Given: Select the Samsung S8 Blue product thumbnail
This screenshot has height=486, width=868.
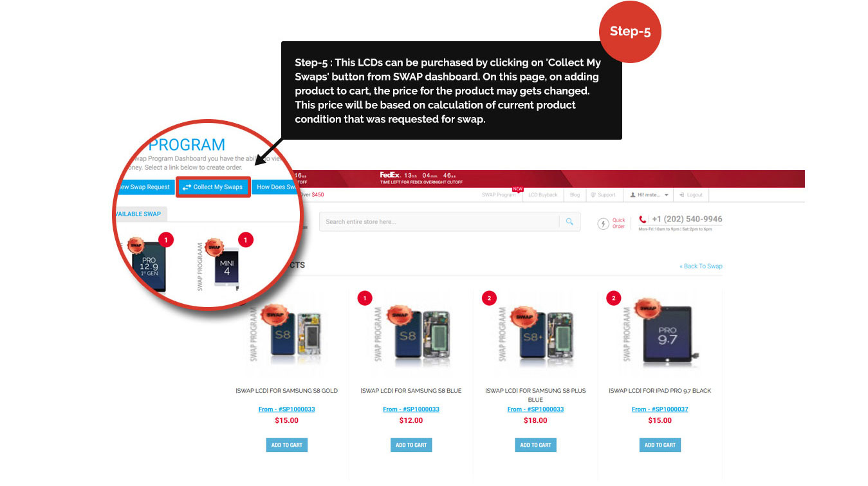Looking at the screenshot, I should (x=411, y=333).
